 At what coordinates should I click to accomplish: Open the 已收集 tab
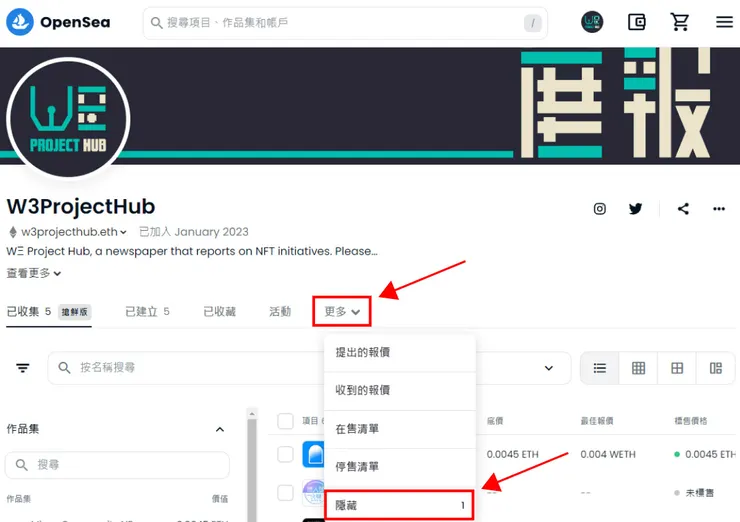49,312
